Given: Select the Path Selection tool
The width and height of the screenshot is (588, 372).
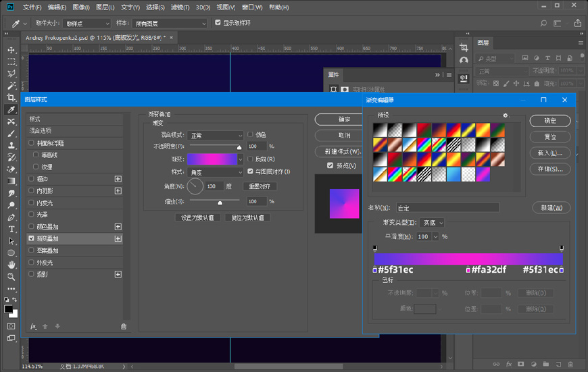Looking at the screenshot, I should 11,241.
